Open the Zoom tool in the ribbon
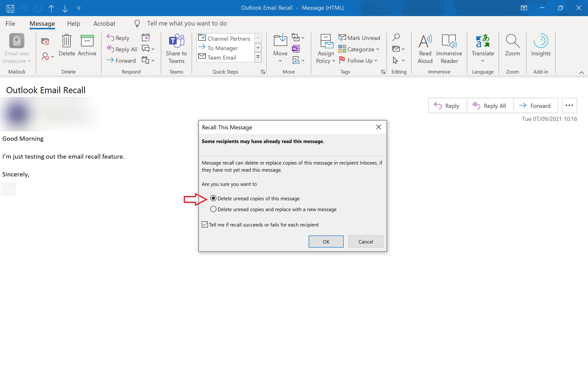 tap(512, 47)
